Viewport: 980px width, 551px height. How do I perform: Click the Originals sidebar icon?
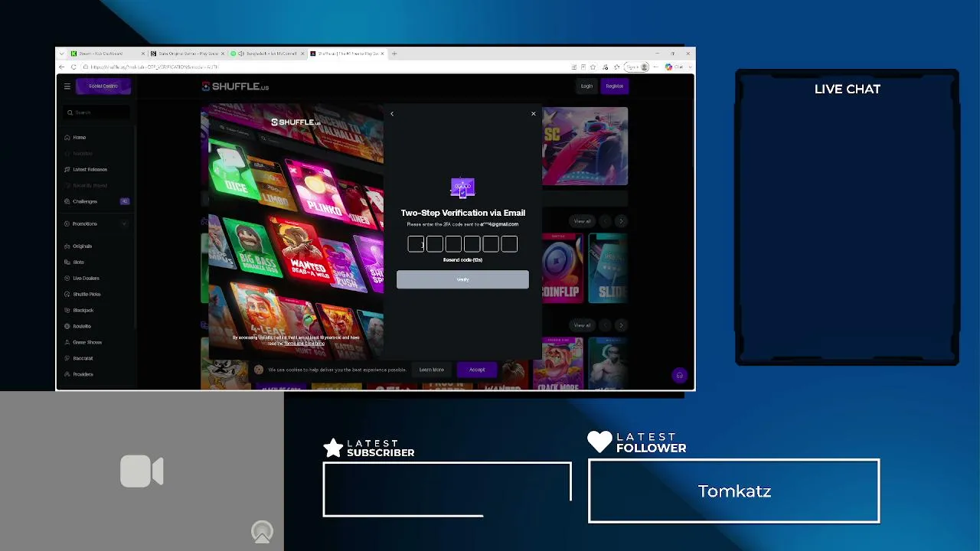[x=67, y=246]
